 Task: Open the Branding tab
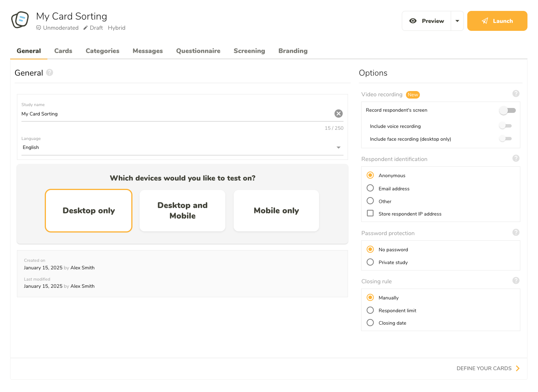293,51
